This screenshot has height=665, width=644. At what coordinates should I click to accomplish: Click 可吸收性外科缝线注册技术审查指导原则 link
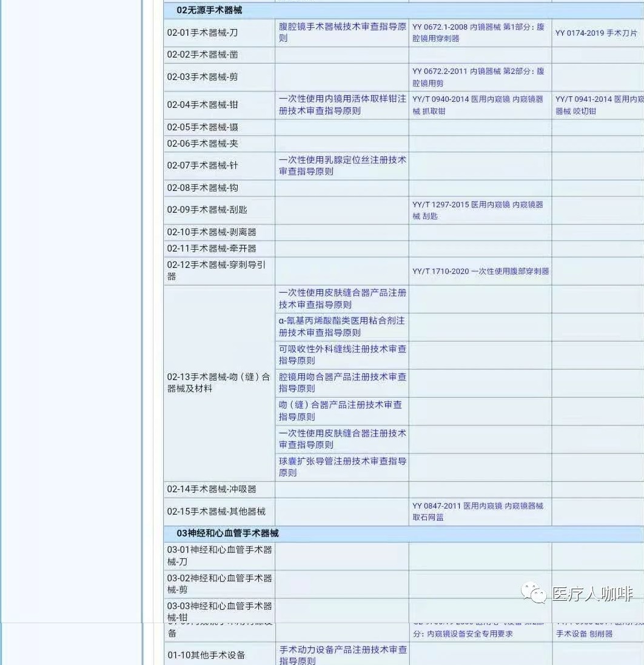click(x=342, y=355)
